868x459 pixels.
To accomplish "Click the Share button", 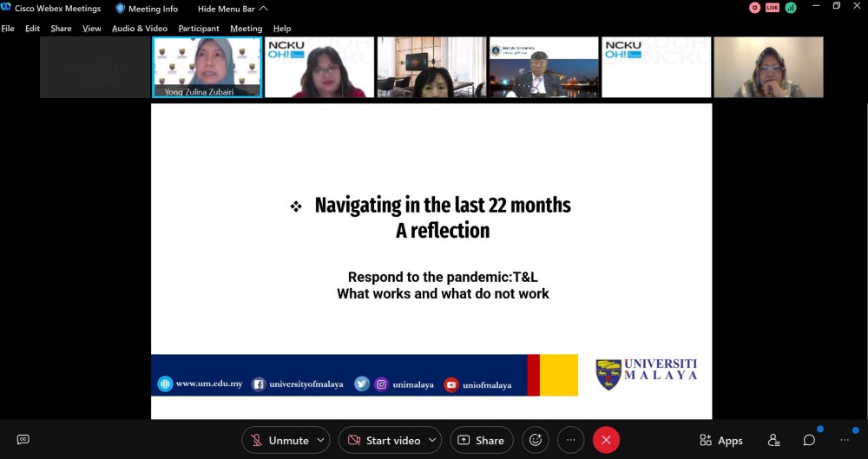I will (481, 440).
